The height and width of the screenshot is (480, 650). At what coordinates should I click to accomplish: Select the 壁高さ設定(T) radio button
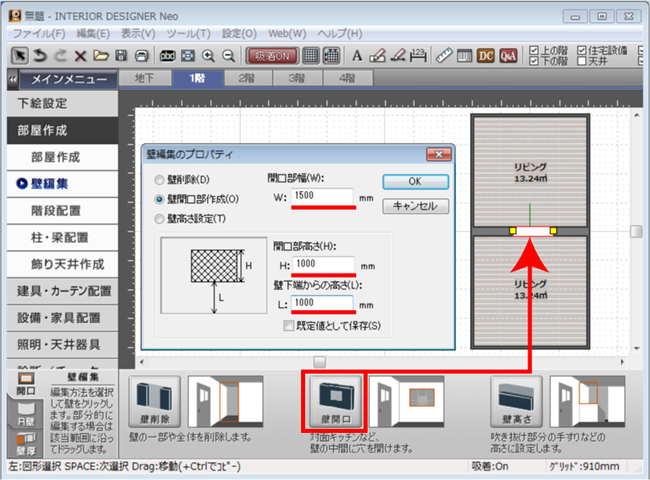[159, 218]
